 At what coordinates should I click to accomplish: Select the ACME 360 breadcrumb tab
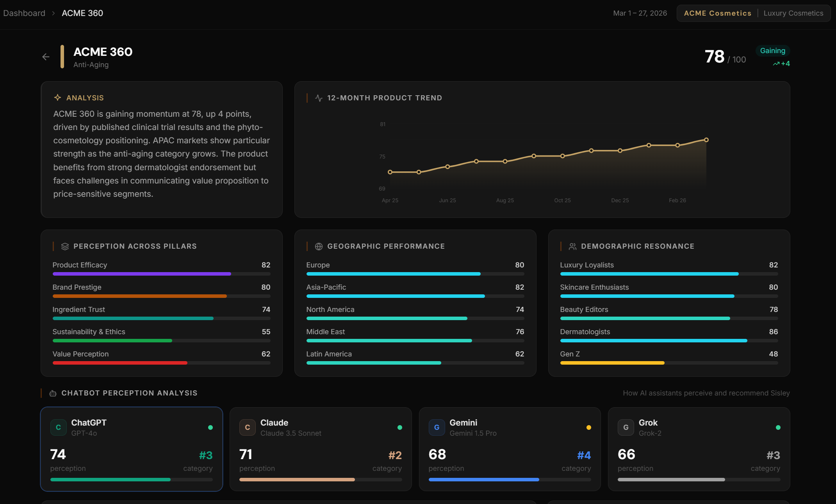click(x=82, y=13)
